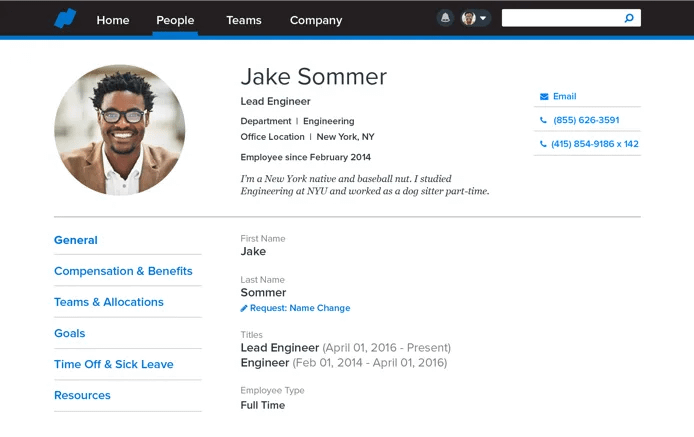
Task: Click the envelope icon beside Email
Action: click(x=544, y=97)
